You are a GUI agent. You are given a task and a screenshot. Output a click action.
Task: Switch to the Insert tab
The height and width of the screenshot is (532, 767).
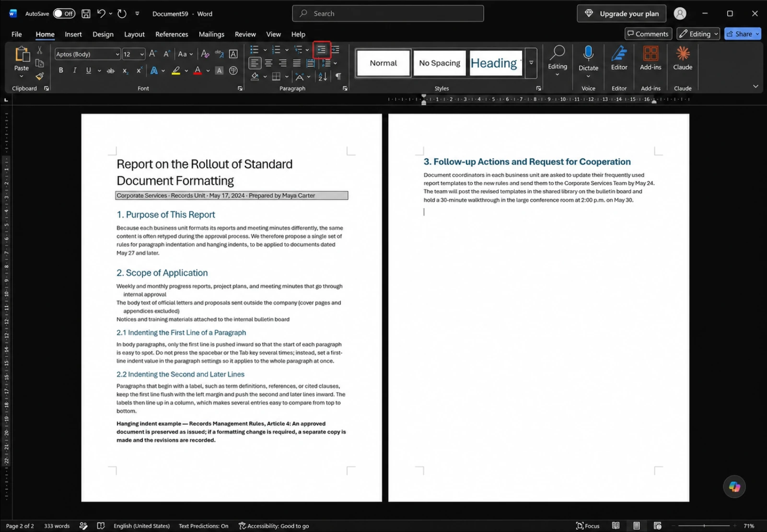pyautogui.click(x=73, y=34)
